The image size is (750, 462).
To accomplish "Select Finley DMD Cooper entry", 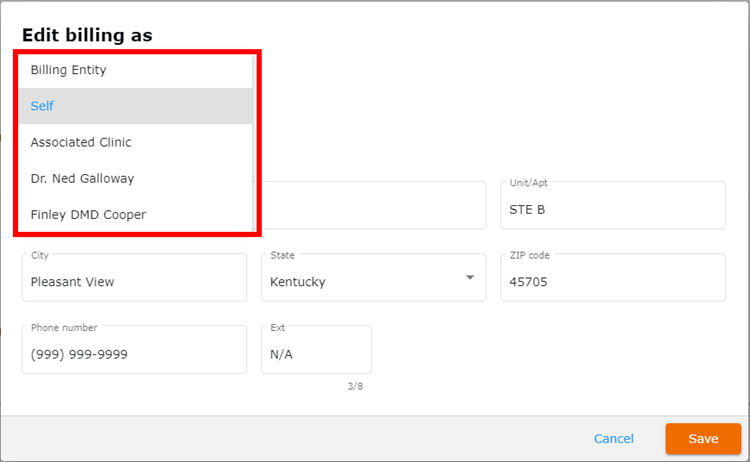I will [135, 215].
